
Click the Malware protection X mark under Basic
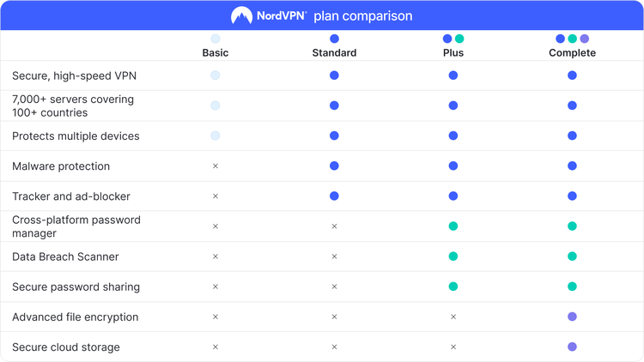216,166
